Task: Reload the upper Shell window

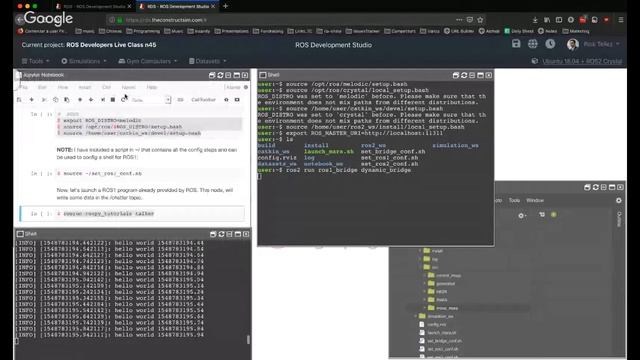Action: (x=464, y=75)
